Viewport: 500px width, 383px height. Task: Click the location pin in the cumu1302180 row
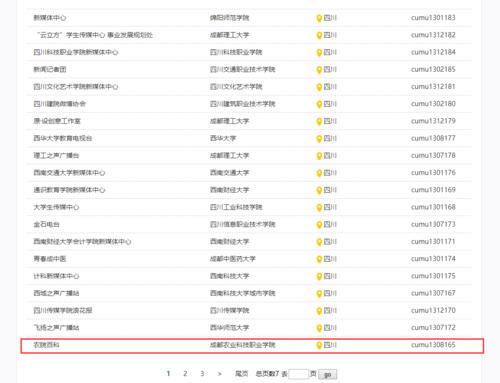pos(319,104)
